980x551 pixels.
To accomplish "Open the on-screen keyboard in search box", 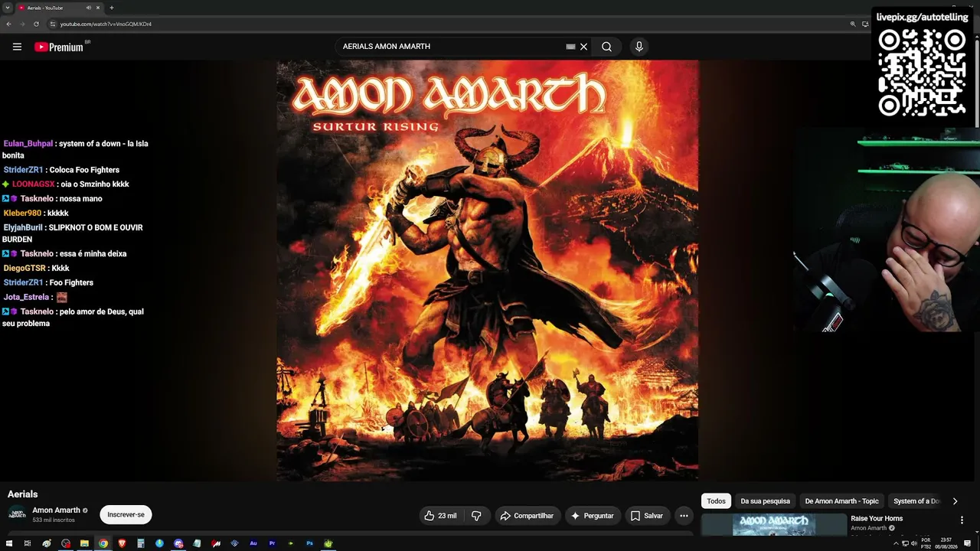I will pyautogui.click(x=570, y=47).
